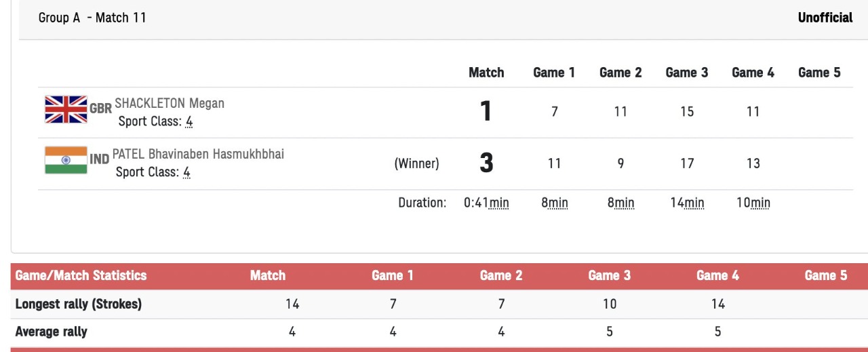Select the Game 3 score column header
Screen dimensions: 868x352
[x=686, y=73]
